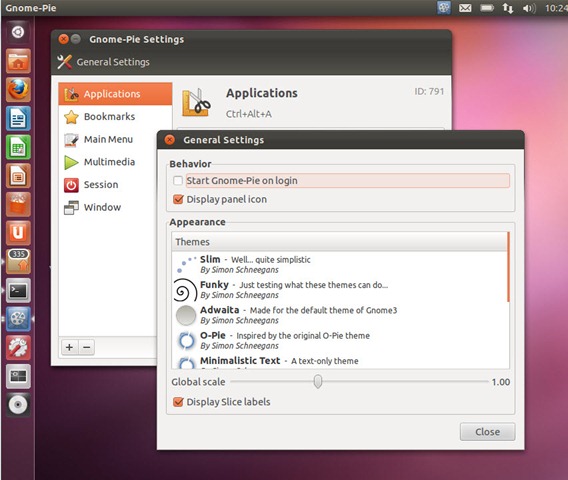Screen dimensions: 568x480
Task: Open Home Folder from the launcher
Action: tap(18, 61)
